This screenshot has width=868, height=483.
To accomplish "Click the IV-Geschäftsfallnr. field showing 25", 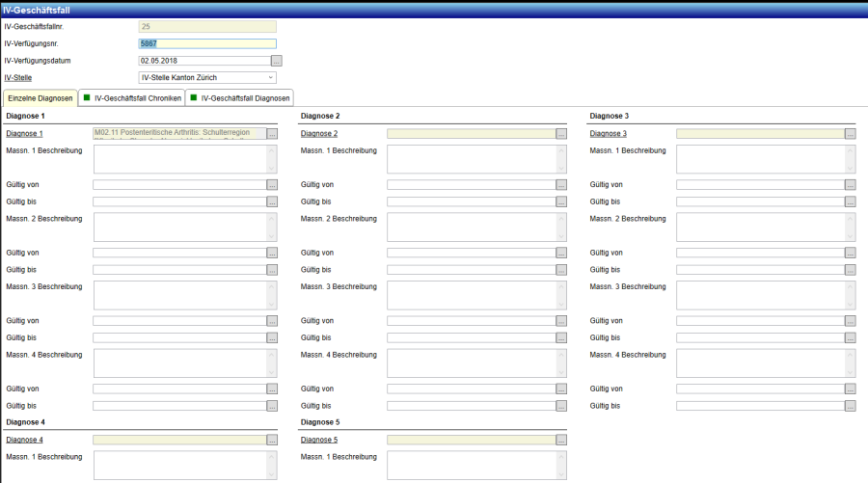I will [x=207, y=27].
